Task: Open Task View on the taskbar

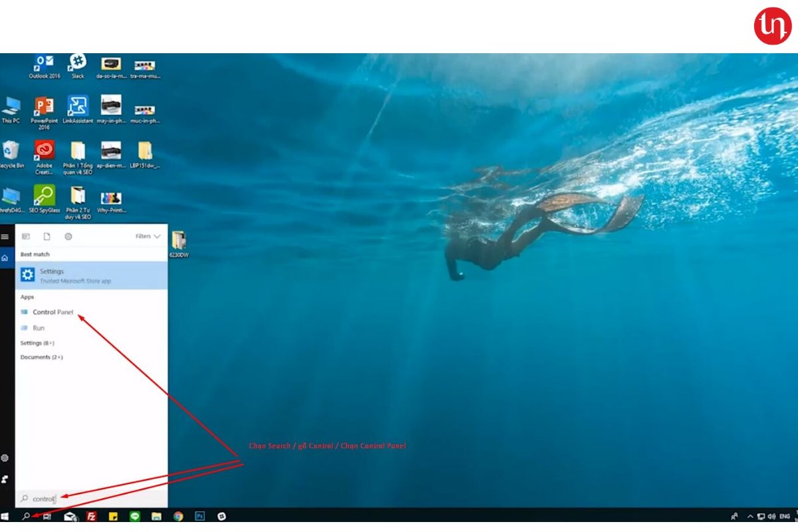Action: tap(47, 516)
